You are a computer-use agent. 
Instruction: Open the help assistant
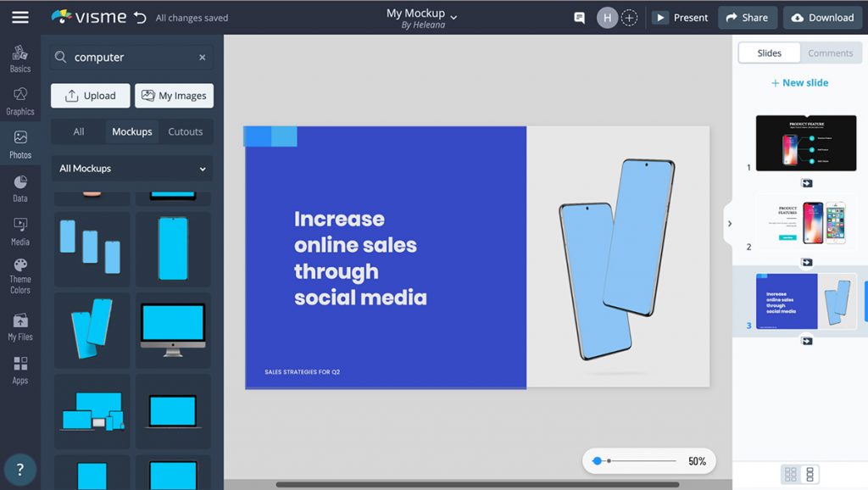click(19, 470)
